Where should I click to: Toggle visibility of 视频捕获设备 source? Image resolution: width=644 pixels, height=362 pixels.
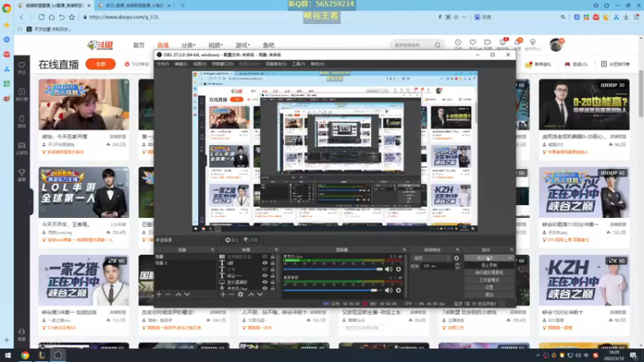coord(265,257)
